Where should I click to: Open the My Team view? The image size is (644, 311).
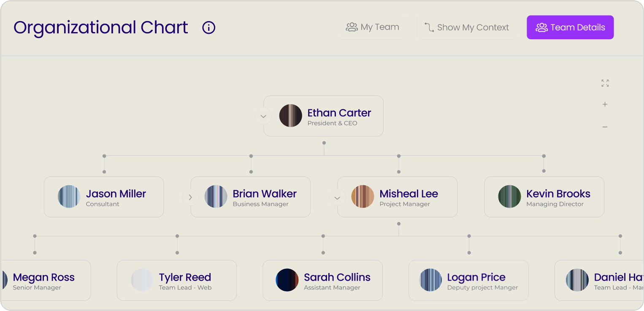tap(373, 27)
